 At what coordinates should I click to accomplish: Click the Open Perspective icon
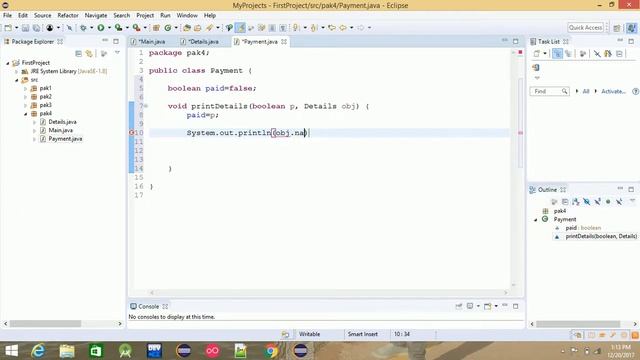pyautogui.click(x=617, y=28)
